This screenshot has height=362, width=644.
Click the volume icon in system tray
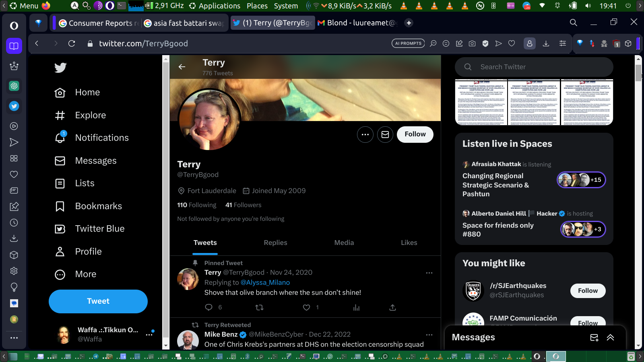(x=588, y=6)
